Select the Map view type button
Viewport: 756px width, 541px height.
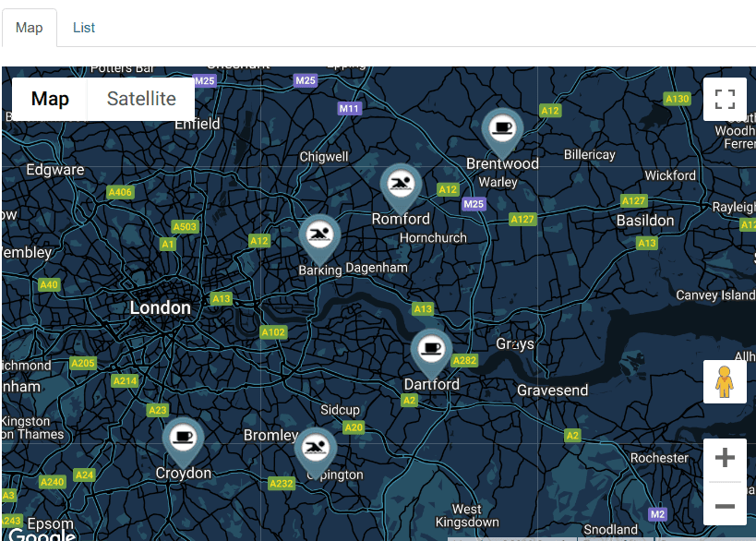pyautogui.click(x=50, y=99)
